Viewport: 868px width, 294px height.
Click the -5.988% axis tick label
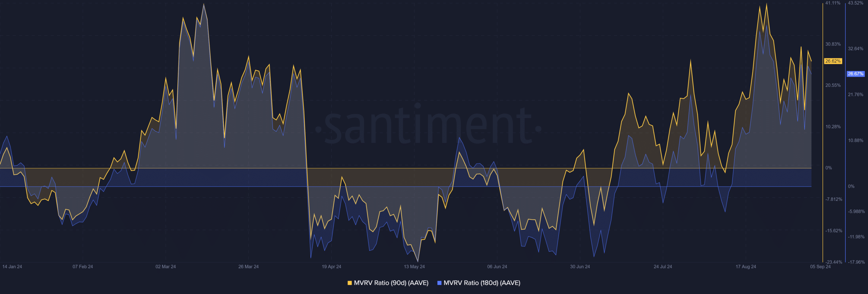click(856, 211)
